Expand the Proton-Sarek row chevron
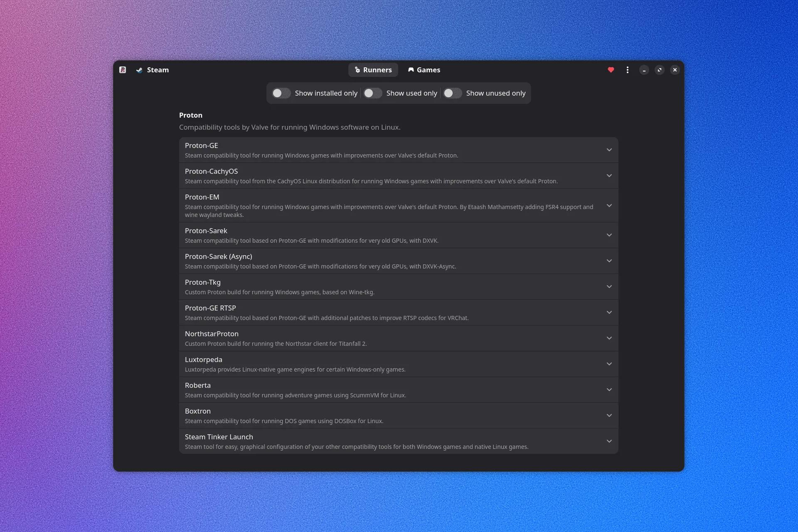The image size is (798, 532). click(x=609, y=235)
